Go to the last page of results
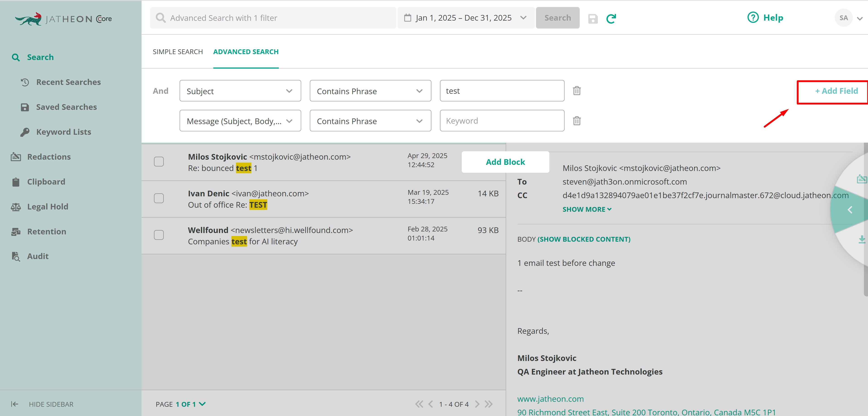The image size is (868, 416). (489, 404)
